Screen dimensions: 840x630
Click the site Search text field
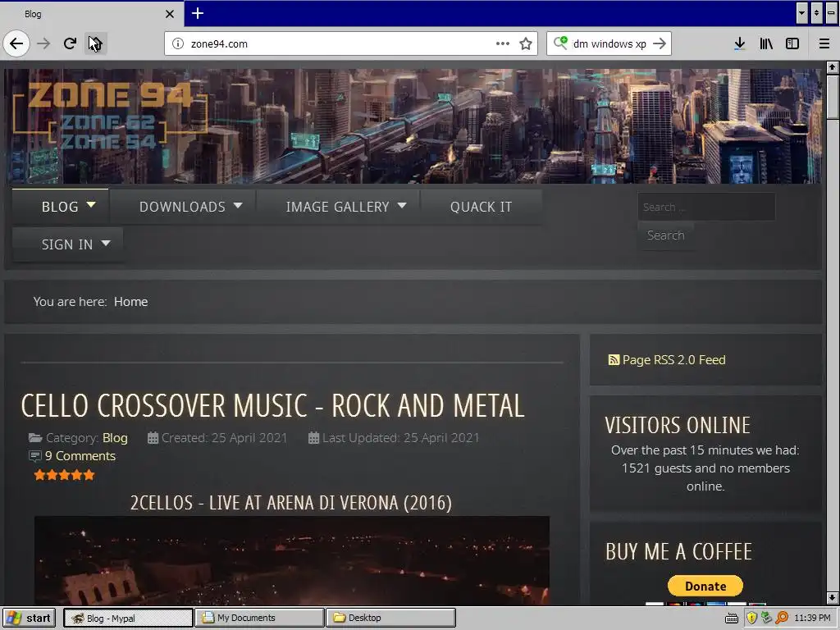[706, 207]
